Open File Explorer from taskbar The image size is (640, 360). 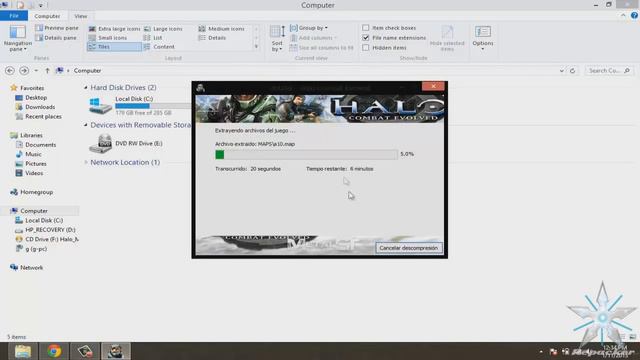[23, 351]
